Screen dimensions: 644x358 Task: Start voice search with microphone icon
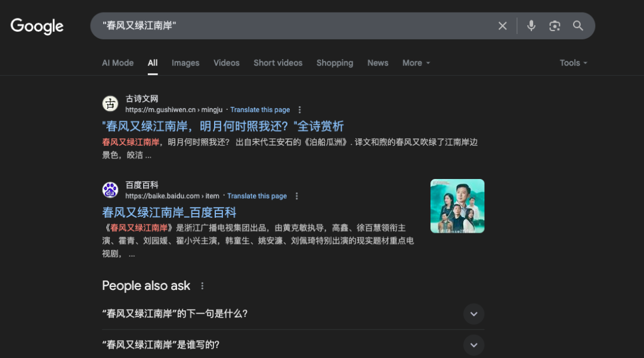(531, 26)
